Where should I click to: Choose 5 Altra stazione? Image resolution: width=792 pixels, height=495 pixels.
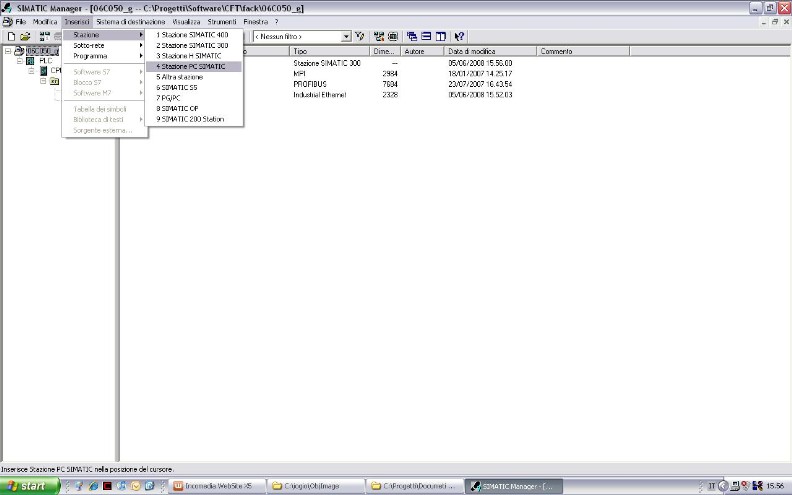point(194,77)
